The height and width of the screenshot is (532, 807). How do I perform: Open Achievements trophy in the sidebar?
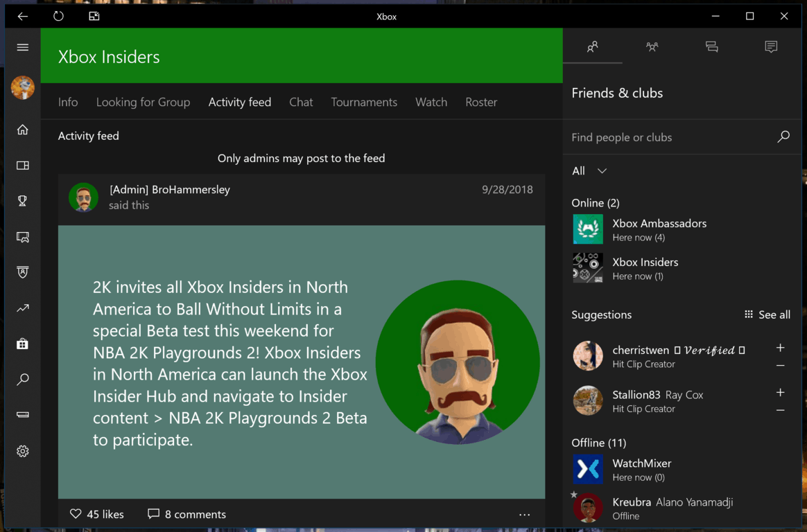pyautogui.click(x=23, y=201)
